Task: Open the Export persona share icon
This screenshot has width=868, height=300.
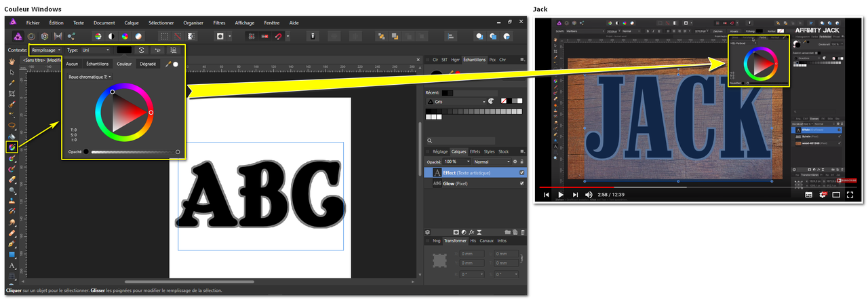Action: (71, 36)
